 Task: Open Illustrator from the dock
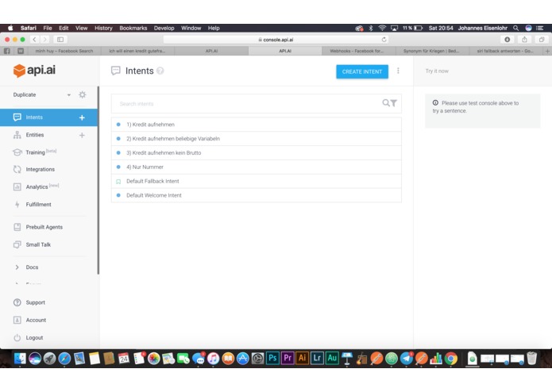point(302,358)
